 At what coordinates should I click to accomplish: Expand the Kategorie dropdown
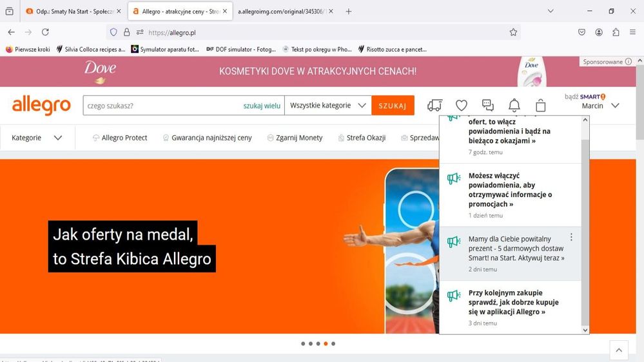click(37, 138)
